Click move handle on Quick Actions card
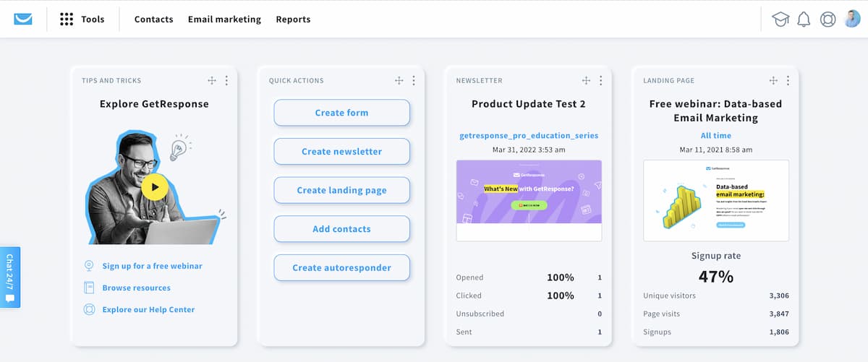This screenshot has width=868, height=362. [x=399, y=81]
